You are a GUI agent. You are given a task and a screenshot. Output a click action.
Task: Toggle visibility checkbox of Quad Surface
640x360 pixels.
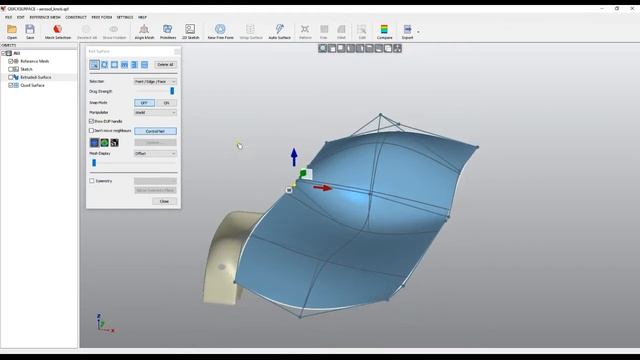pos(11,85)
